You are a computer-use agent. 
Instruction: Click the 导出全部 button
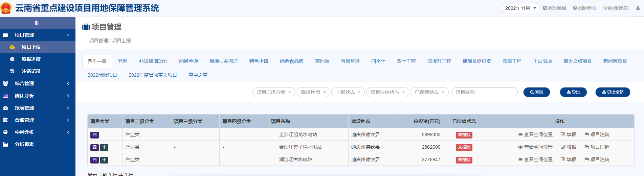point(613,92)
